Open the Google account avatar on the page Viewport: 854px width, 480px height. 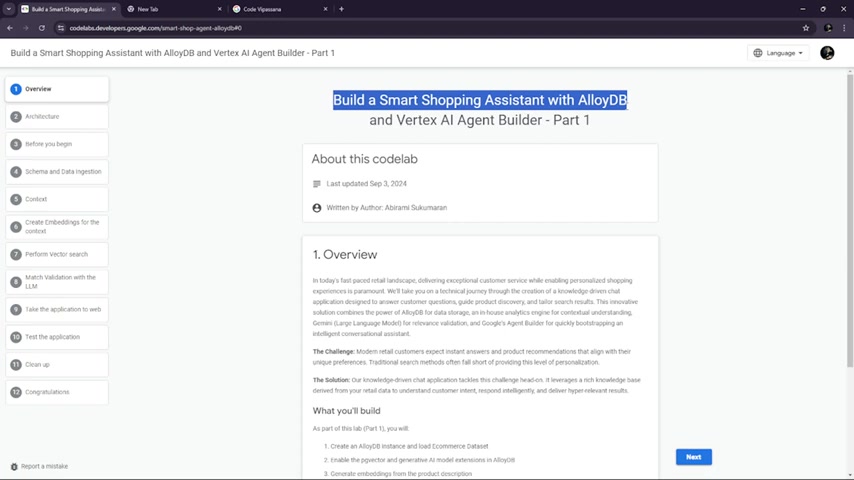click(x=827, y=53)
